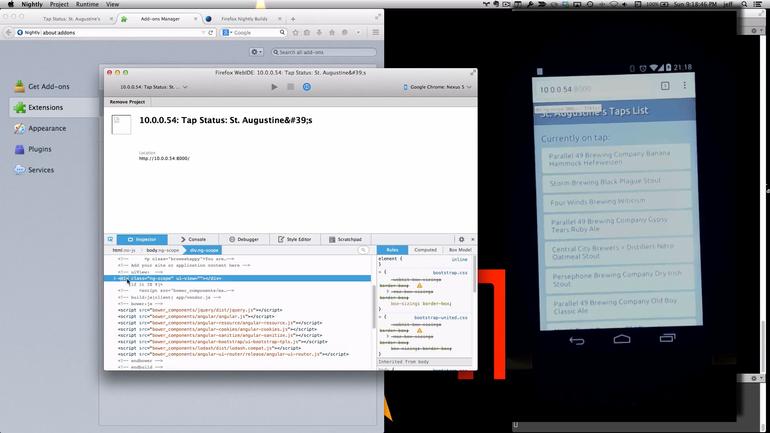Open the View menu in menu bar
770x433 pixels.
tap(112, 4)
